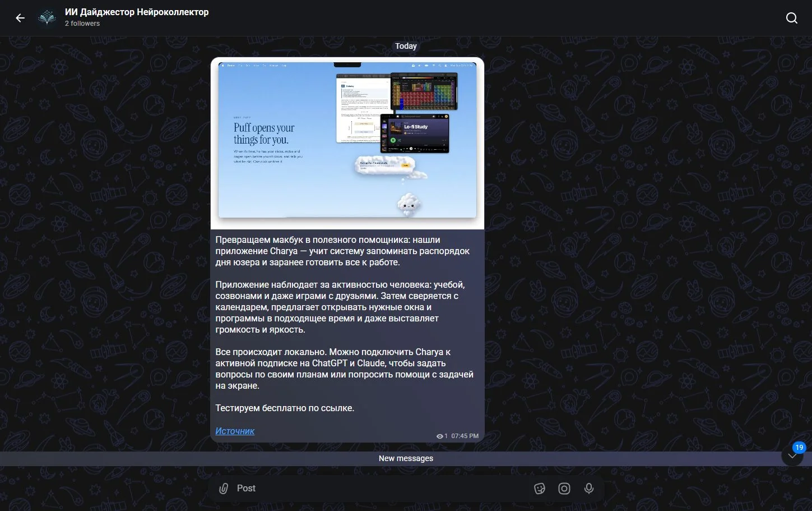Open the Puff screenshot image in the post
The width and height of the screenshot is (812, 511).
(347, 144)
